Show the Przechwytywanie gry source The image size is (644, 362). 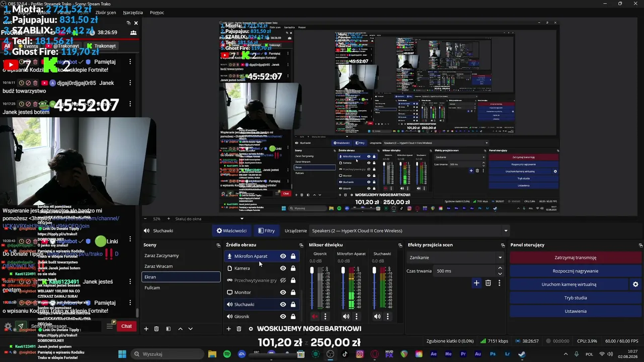pos(283,281)
